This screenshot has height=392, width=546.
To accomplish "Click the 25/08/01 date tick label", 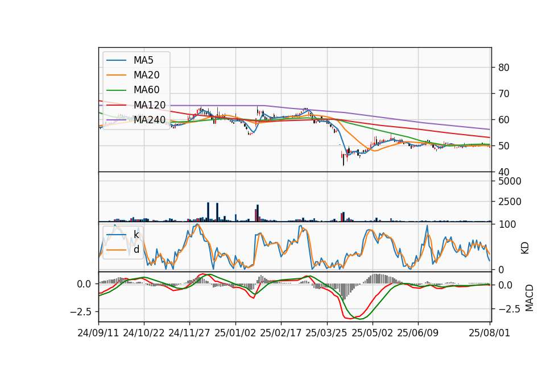I will (x=490, y=333).
